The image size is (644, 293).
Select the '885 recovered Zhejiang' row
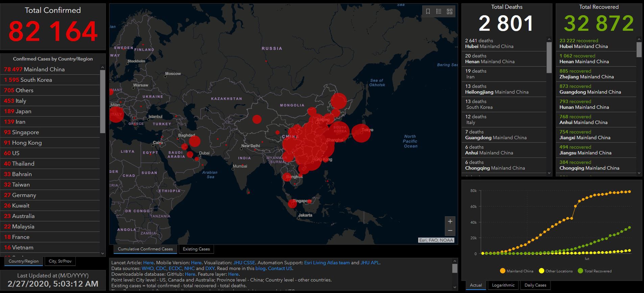tap(596, 74)
